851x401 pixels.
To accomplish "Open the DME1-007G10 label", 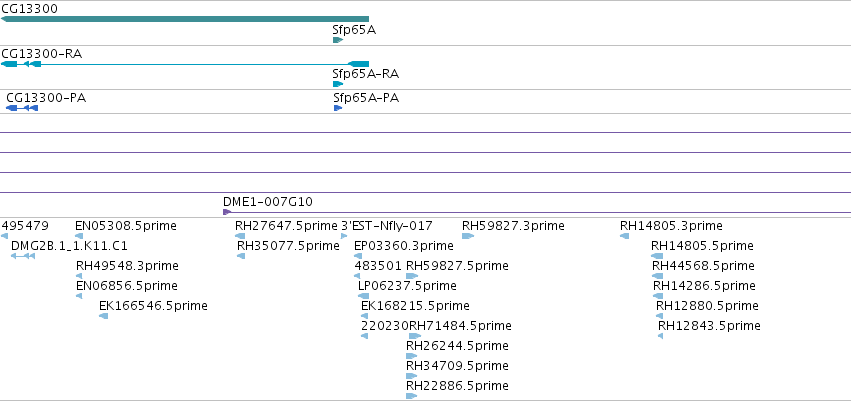I will coord(268,202).
